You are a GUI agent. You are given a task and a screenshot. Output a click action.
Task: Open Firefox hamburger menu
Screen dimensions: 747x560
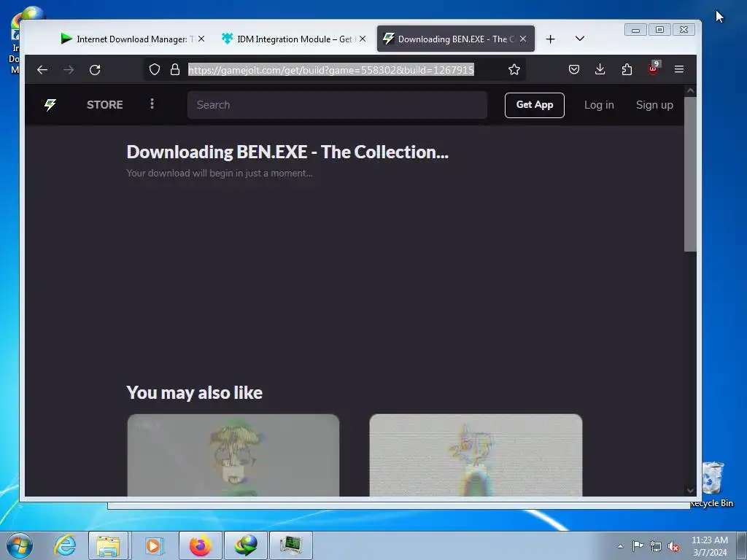click(x=679, y=69)
